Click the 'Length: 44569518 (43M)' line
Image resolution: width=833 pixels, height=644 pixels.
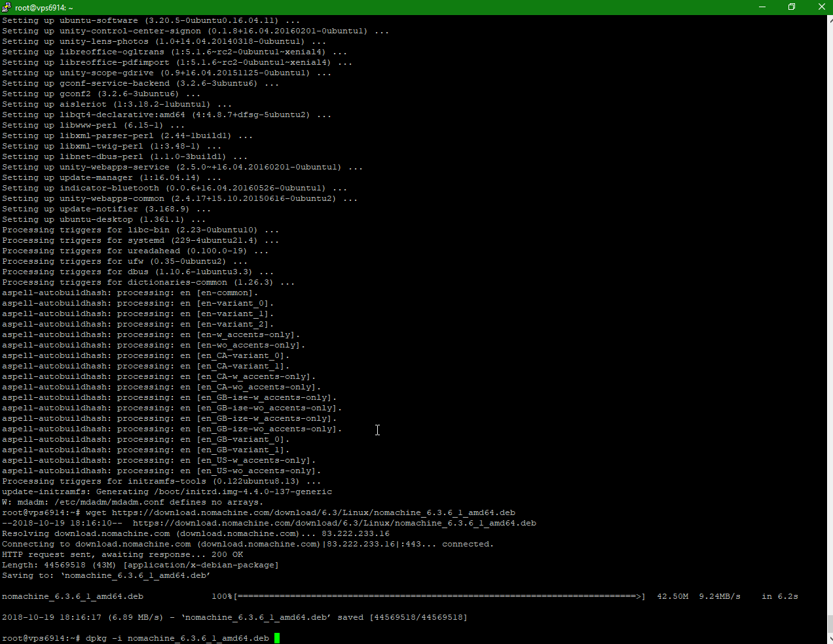[x=140, y=565]
